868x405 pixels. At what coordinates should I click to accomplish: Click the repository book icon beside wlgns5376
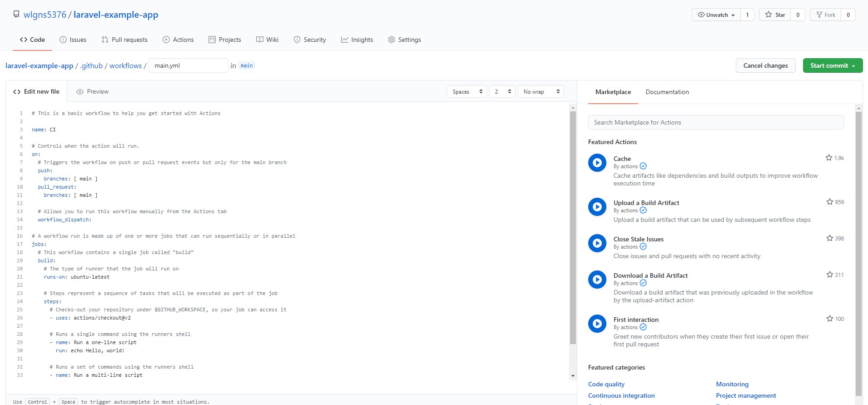[16, 15]
